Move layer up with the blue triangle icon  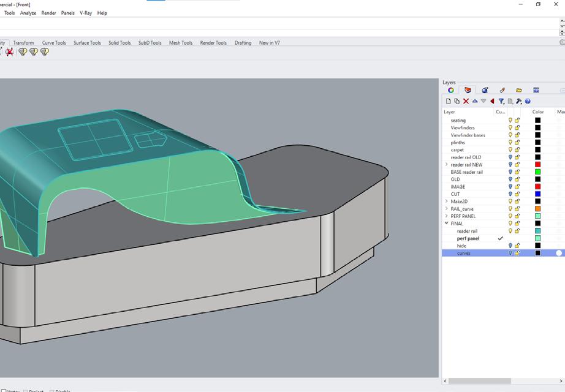(475, 101)
